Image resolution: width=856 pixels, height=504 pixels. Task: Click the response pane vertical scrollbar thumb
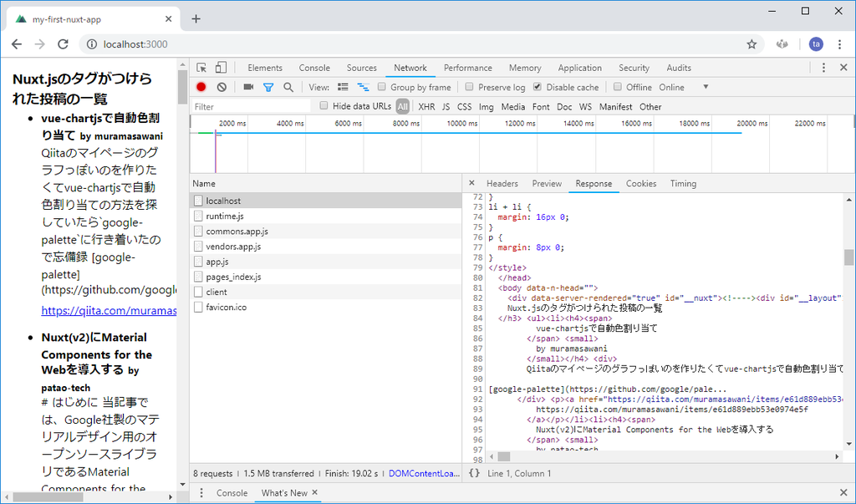coord(849,257)
